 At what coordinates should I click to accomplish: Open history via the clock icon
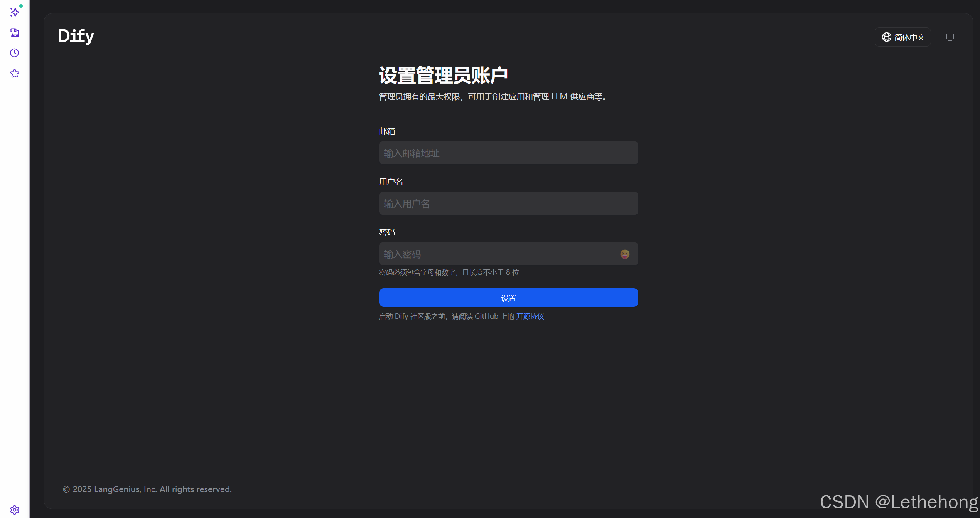(x=15, y=53)
